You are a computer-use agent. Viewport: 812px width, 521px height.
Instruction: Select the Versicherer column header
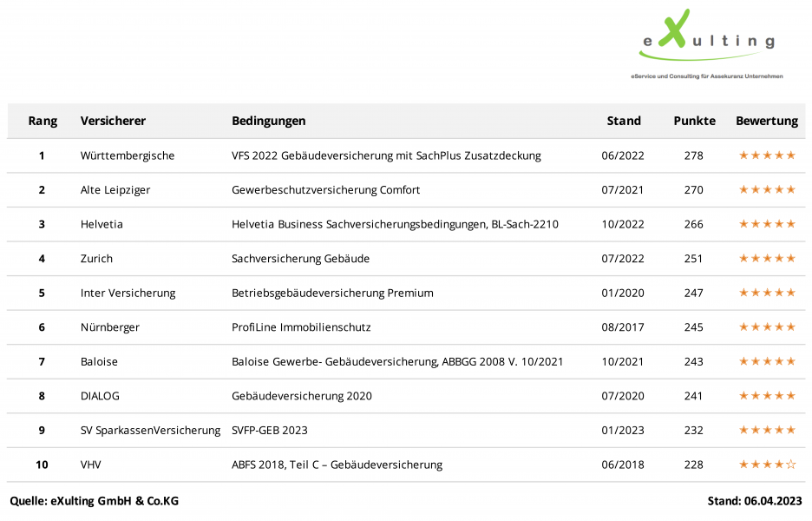coord(113,121)
